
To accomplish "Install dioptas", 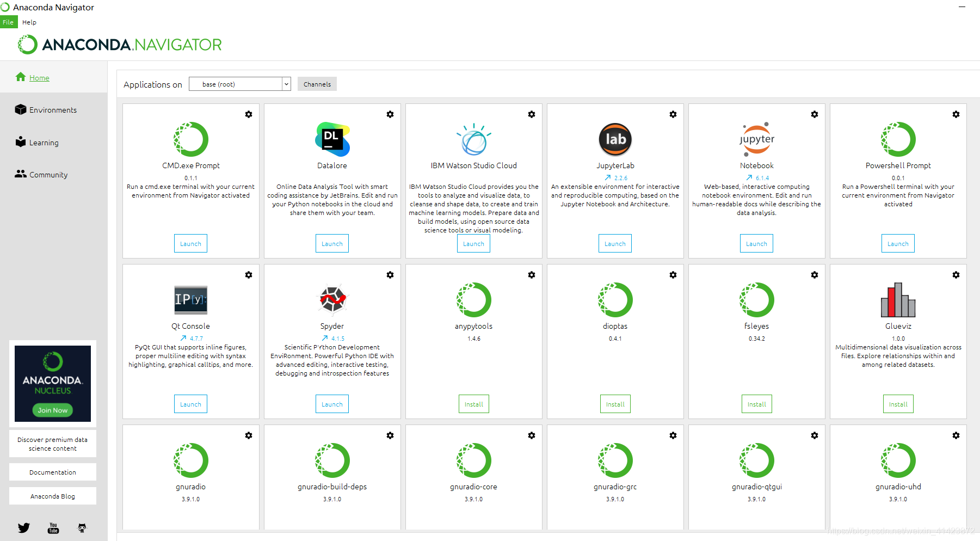I will (x=615, y=404).
